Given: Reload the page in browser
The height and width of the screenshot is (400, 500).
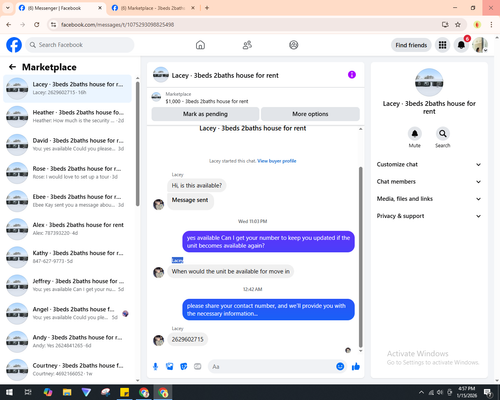Looking at the screenshot, I should pos(37,24).
